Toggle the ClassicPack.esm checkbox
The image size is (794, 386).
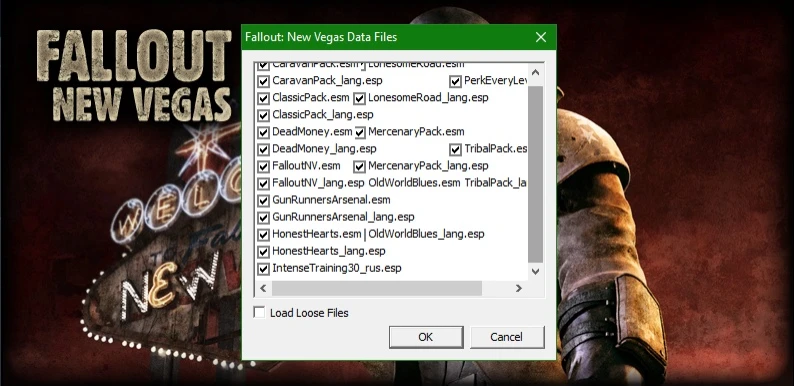pos(263,98)
